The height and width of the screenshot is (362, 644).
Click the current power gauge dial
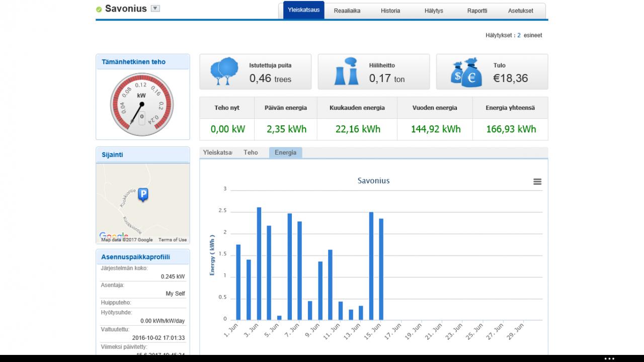(x=142, y=104)
